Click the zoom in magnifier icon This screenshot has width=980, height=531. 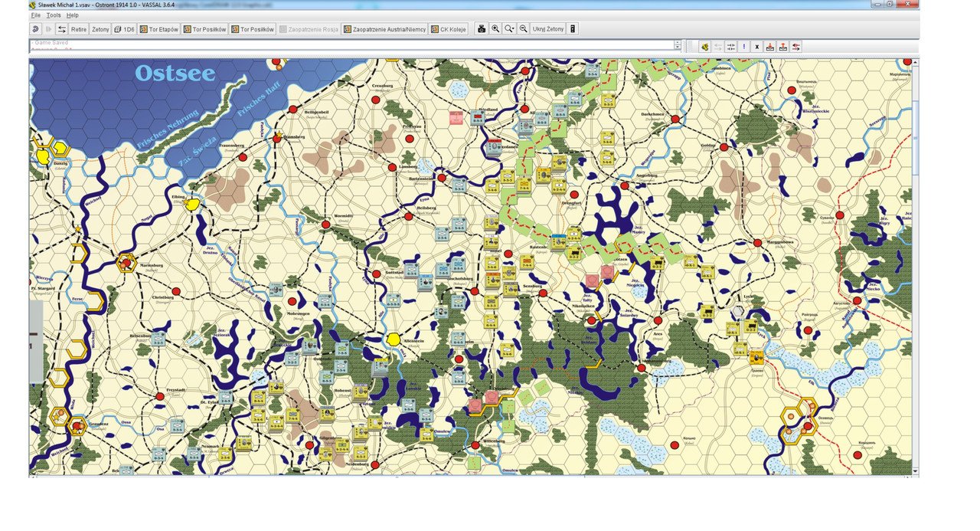(x=495, y=29)
